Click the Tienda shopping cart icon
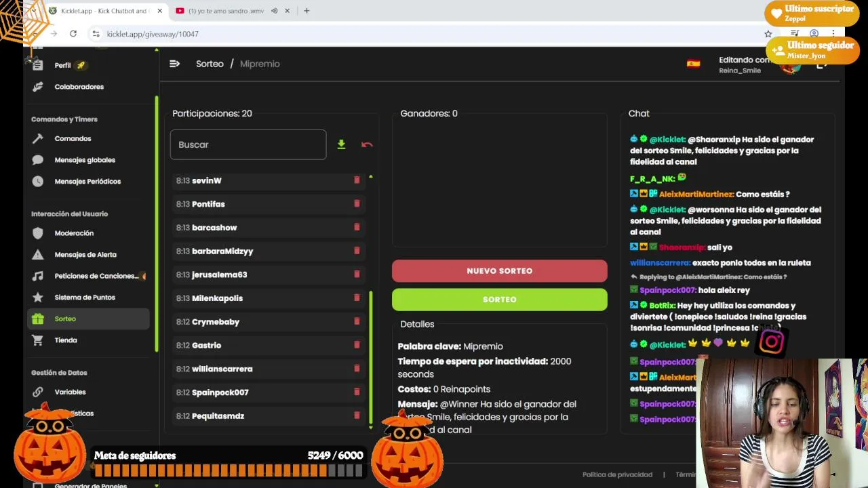 (x=38, y=340)
